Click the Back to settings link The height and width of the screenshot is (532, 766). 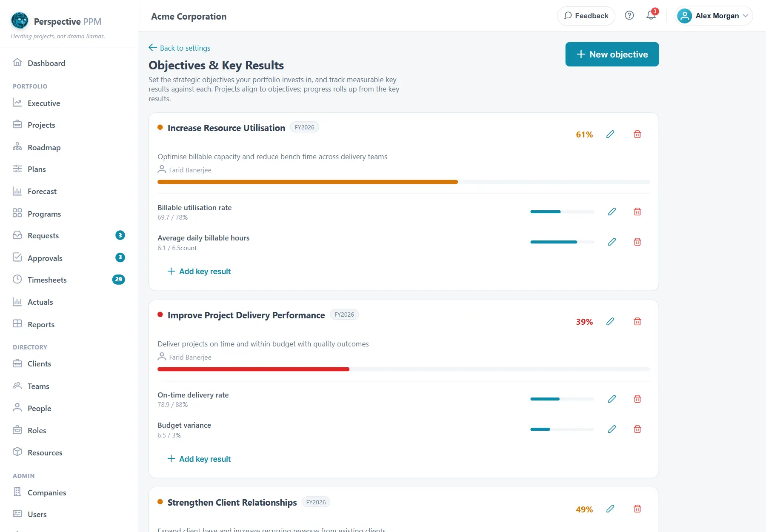click(180, 48)
